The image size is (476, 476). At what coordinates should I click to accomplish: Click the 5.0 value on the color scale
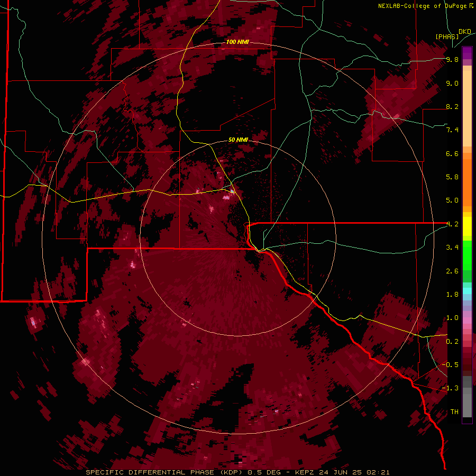click(x=452, y=200)
